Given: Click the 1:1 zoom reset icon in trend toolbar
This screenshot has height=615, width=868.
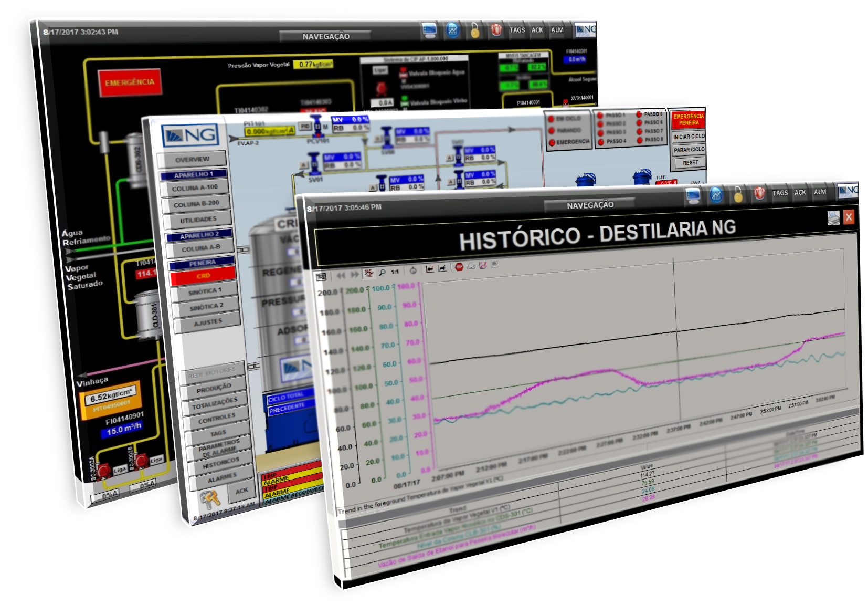Looking at the screenshot, I should coord(395,272).
